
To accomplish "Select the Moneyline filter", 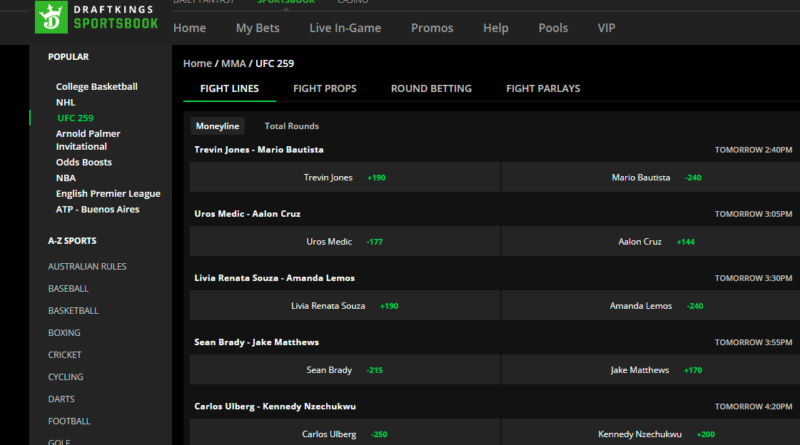I will (x=217, y=126).
